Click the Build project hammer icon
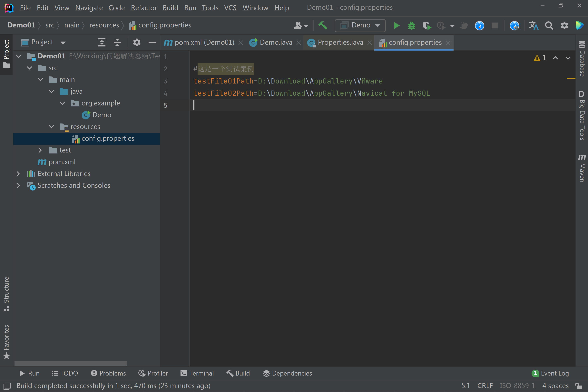 tap(323, 25)
